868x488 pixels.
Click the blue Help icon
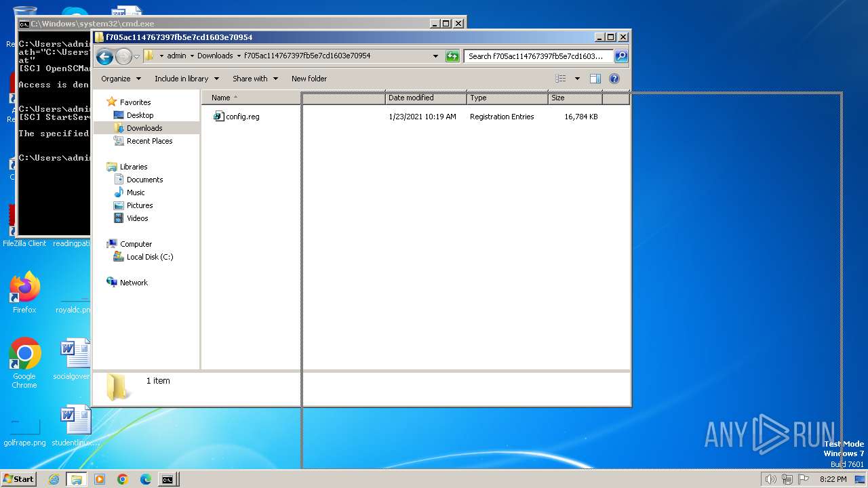coord(614,79)
